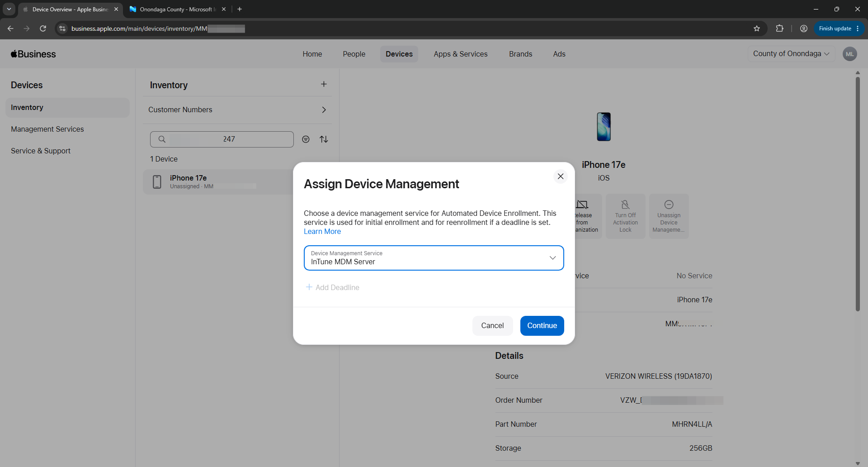Expand County of Onondaga organization menu
The image size is (868, 467).
[791, 54]
